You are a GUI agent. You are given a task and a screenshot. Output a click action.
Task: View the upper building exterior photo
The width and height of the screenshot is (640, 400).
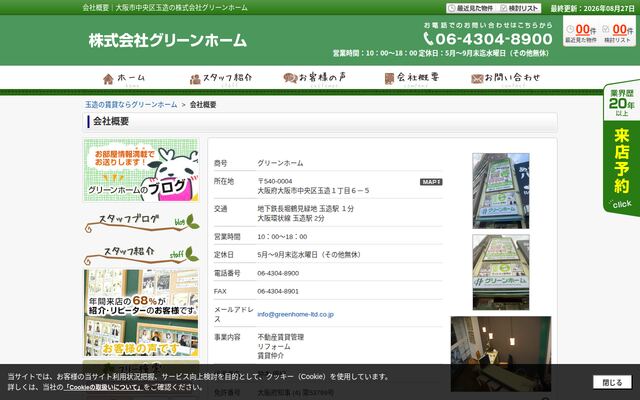[x=501, y=191]
